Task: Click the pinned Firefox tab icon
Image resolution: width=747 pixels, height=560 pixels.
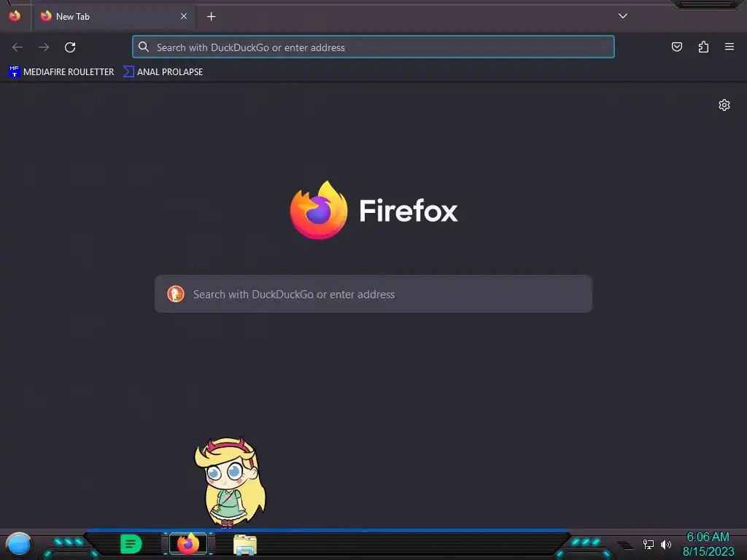Action: (x=15, y=16)
